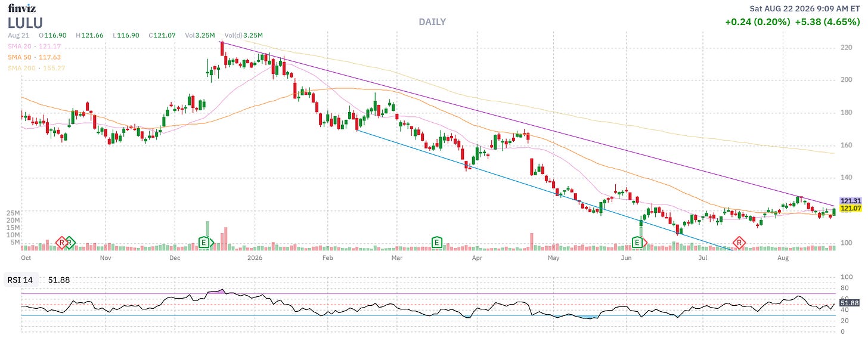Click the 51.88 RSI value tag
This screenshot has width=868, height=341.
click(x=850, y=303)
